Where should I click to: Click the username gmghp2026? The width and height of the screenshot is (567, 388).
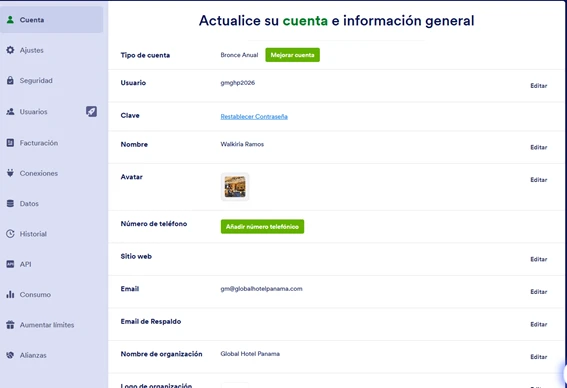click(238, 83)
